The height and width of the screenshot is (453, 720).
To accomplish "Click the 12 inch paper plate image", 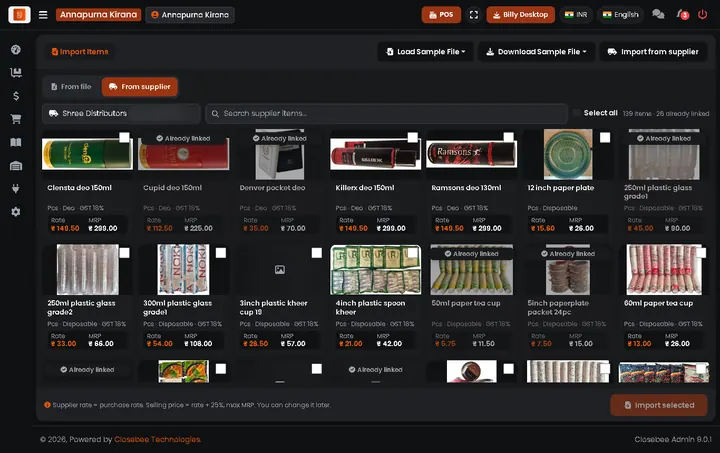I will [x=568, y=155].
